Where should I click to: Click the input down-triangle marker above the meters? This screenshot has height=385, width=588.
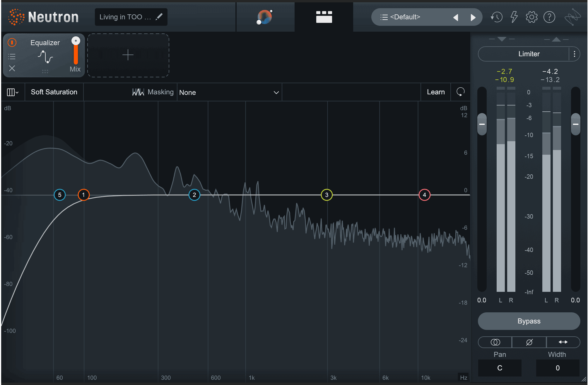tap(502, 39)
